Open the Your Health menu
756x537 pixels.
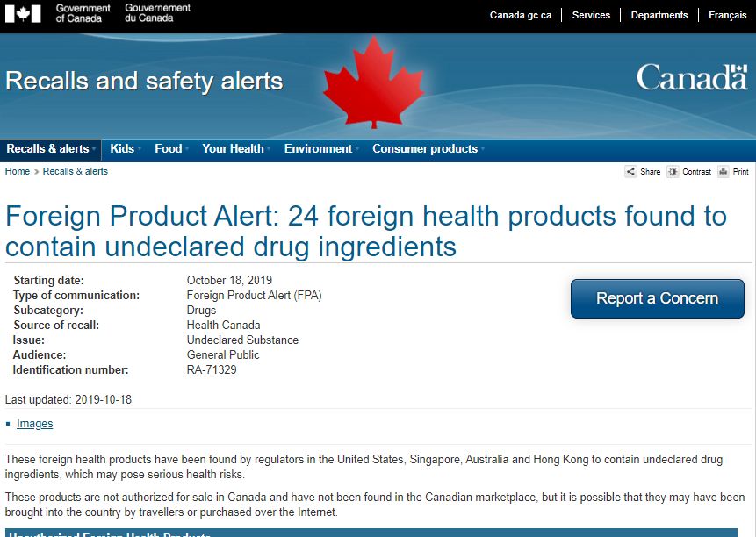pyautogui.click(x=236, y=149)
